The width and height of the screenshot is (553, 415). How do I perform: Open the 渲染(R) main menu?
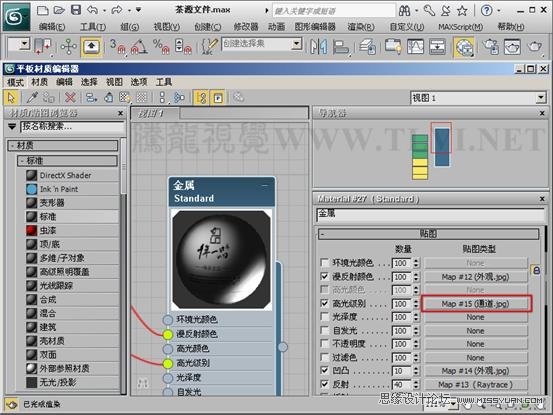(361, 27)
